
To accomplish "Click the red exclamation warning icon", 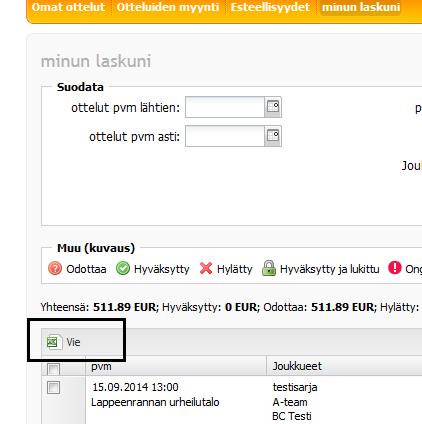I will point(395,268).
